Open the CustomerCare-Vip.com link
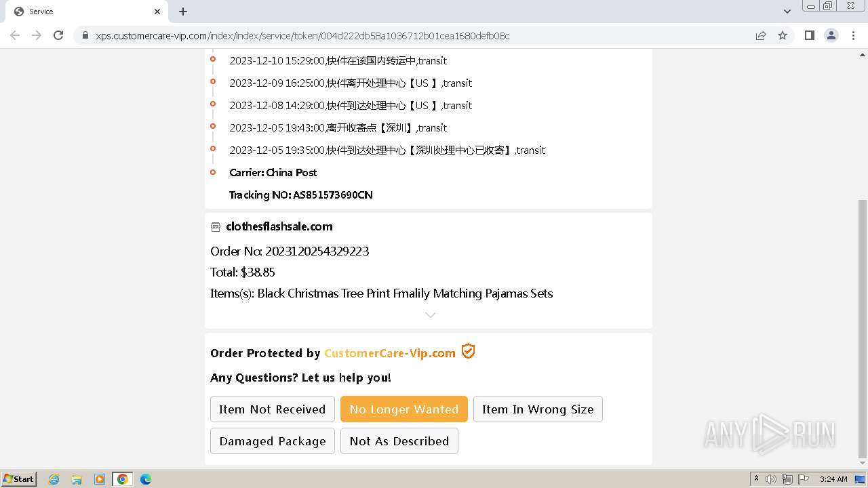This screenshot has height=488, width=868. 390,353
